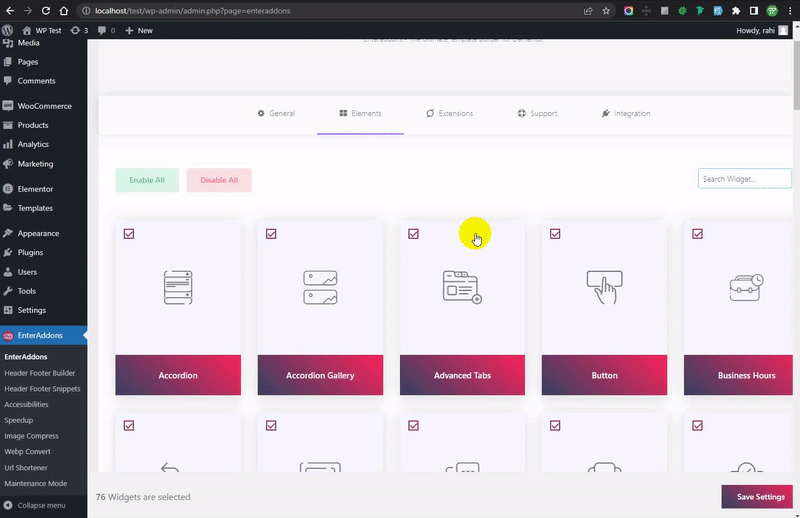Image resolution: width=800 pixels, height=518 pixels.
Task: Uncheck the Accordion widget checkbox
Action: (129, 234)
